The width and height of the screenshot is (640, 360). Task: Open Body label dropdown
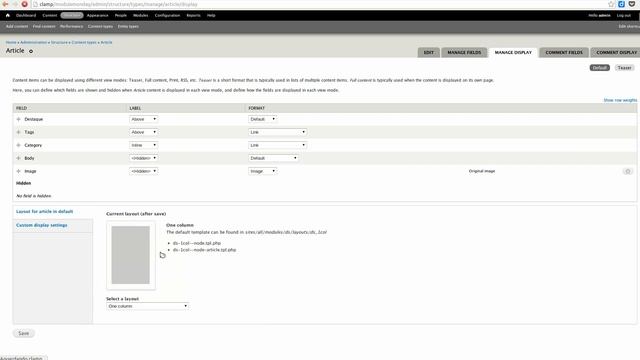(143, 158)
